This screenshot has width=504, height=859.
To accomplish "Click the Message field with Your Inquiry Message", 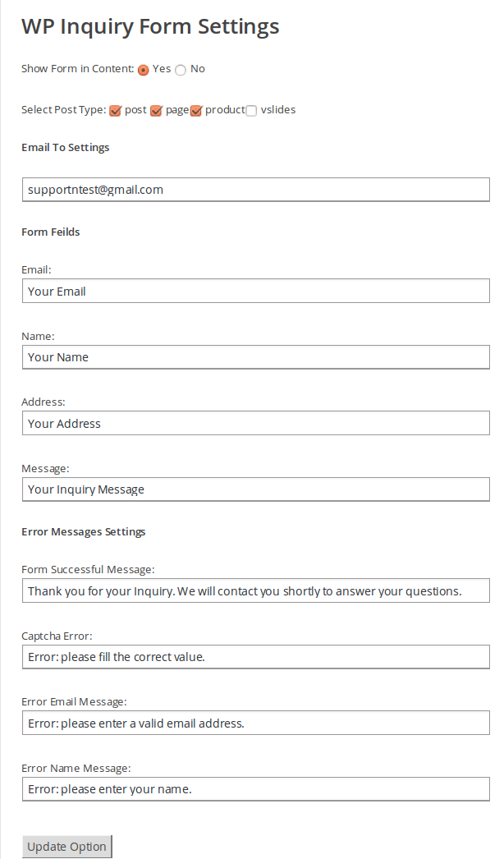I will pos(256,489).
